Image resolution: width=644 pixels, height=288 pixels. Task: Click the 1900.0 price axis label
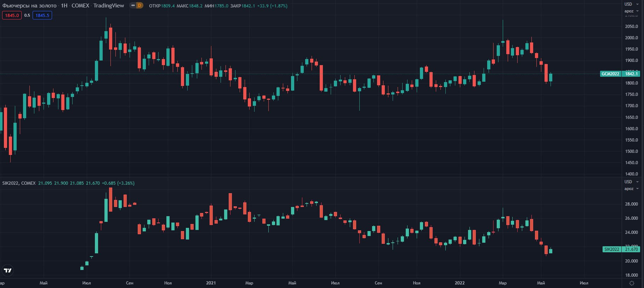(x=632, y=61)
